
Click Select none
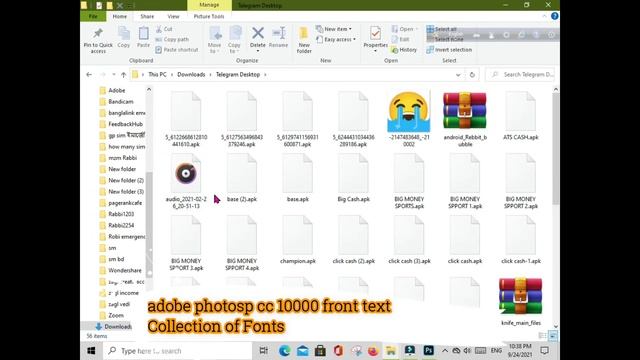[x=445, y=40]
